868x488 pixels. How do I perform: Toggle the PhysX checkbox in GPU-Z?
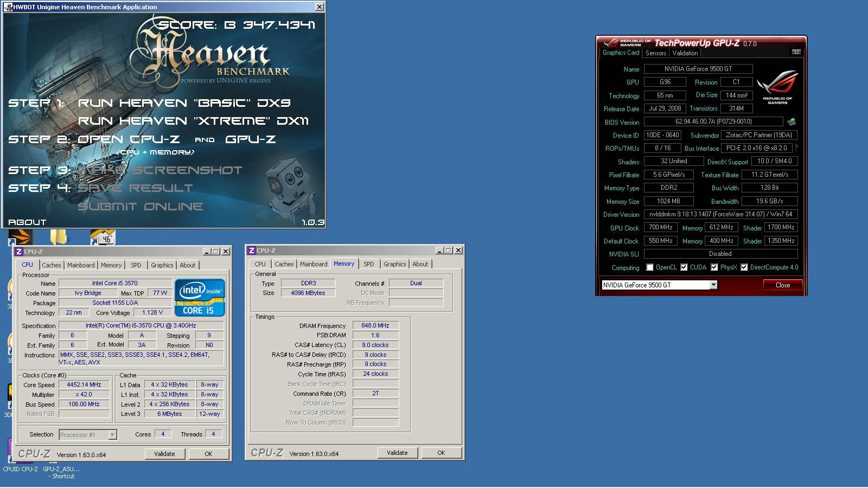714,267
